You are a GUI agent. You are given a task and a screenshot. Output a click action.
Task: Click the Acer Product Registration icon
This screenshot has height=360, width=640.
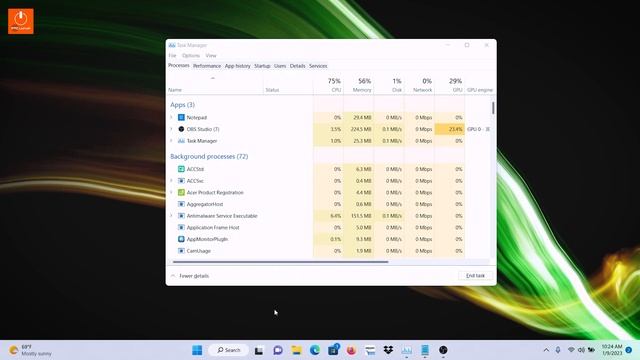pos(181,192)
